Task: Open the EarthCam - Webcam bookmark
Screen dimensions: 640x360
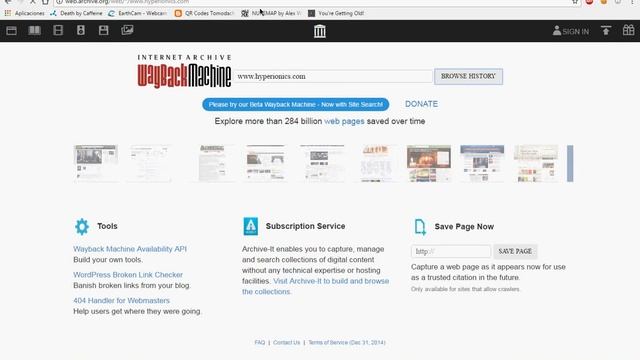Action: click(137, 13)
